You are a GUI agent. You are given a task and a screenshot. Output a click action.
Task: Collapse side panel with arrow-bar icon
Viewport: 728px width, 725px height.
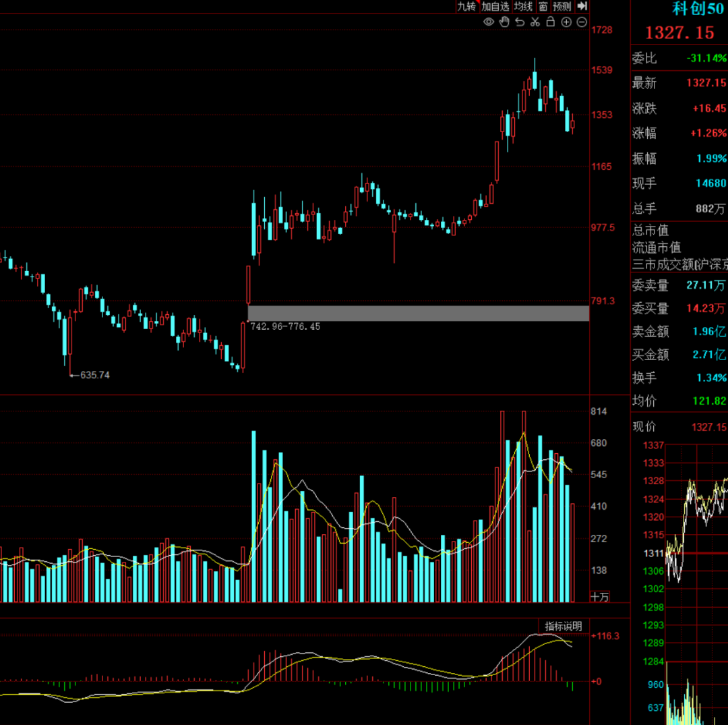tap(582, 6)
